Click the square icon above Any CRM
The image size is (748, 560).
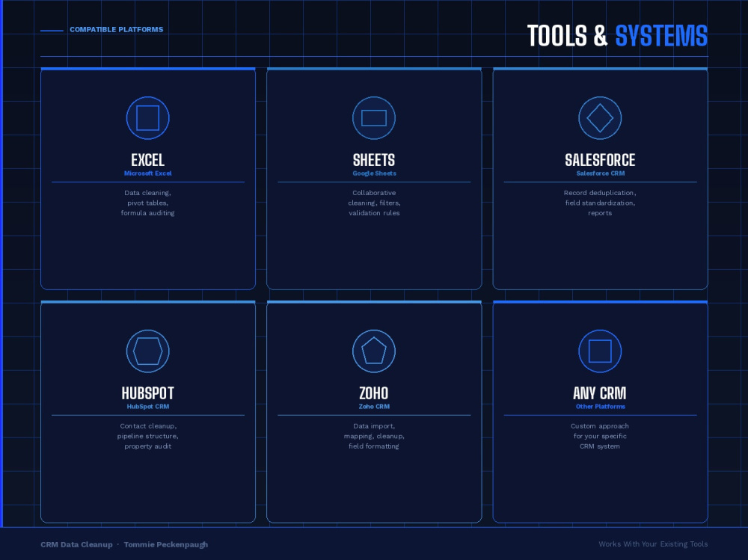point(600,351)
